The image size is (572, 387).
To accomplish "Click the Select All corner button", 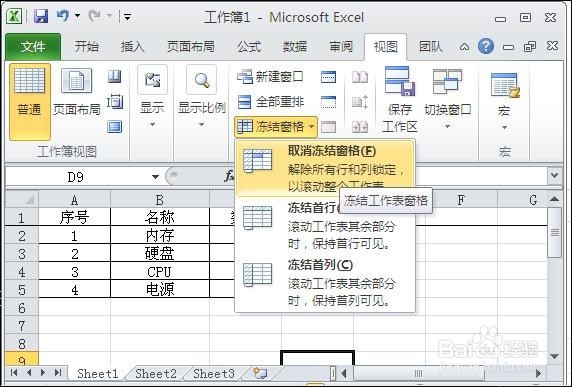I will click(x=22, y=200).
